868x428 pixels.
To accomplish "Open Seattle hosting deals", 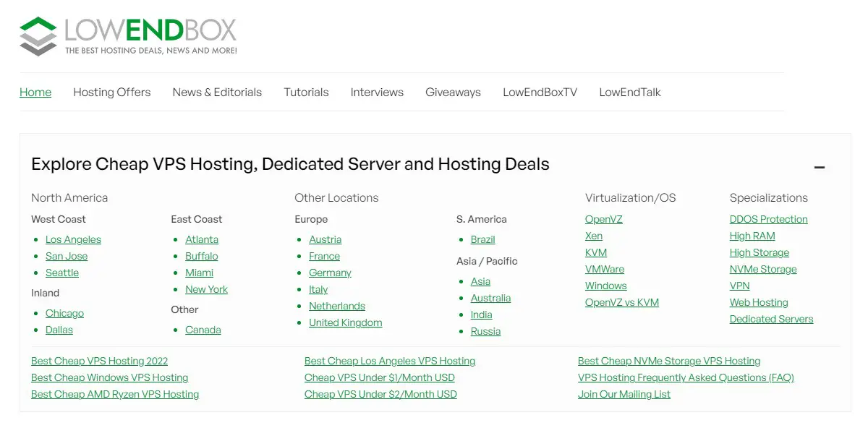I will (62, 273).
